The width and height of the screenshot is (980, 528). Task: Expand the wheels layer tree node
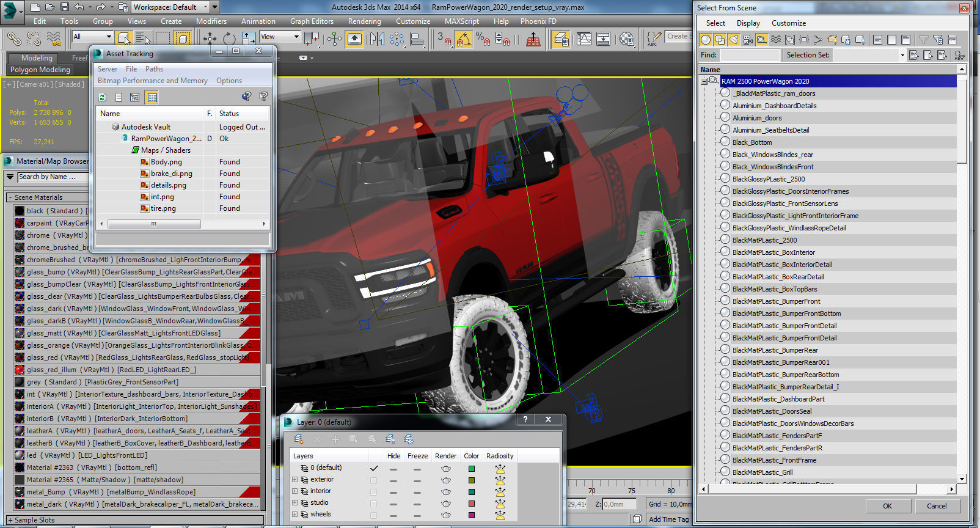294,515
